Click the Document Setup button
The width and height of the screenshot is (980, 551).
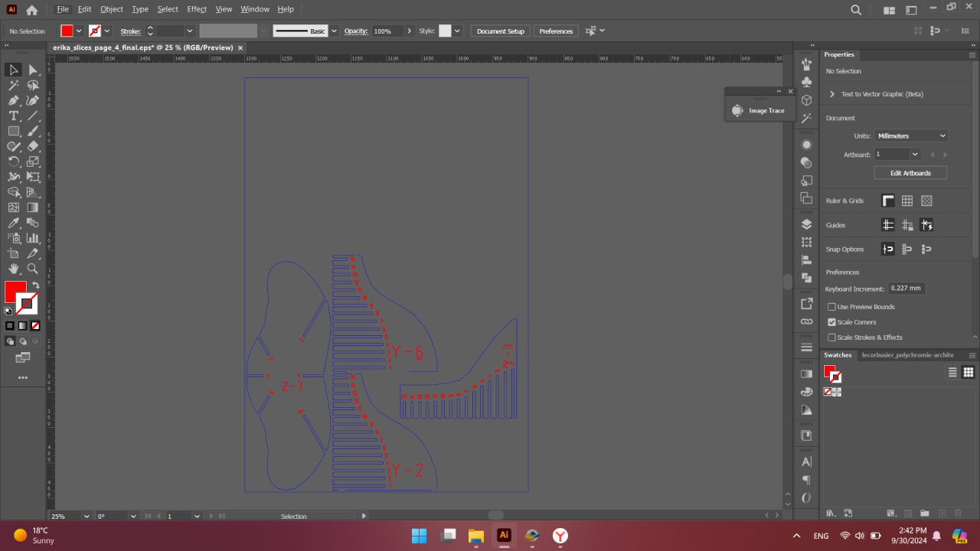(x=501, y=31)
